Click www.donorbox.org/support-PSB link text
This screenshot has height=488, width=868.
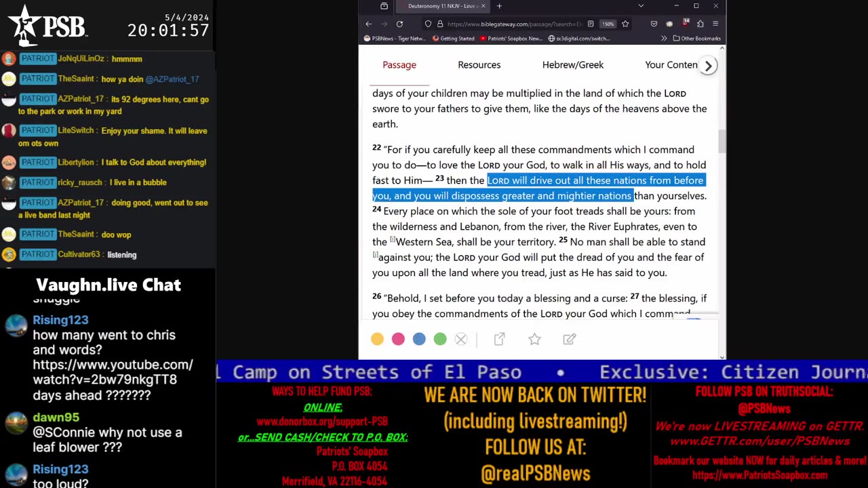(x=322, y=422)
